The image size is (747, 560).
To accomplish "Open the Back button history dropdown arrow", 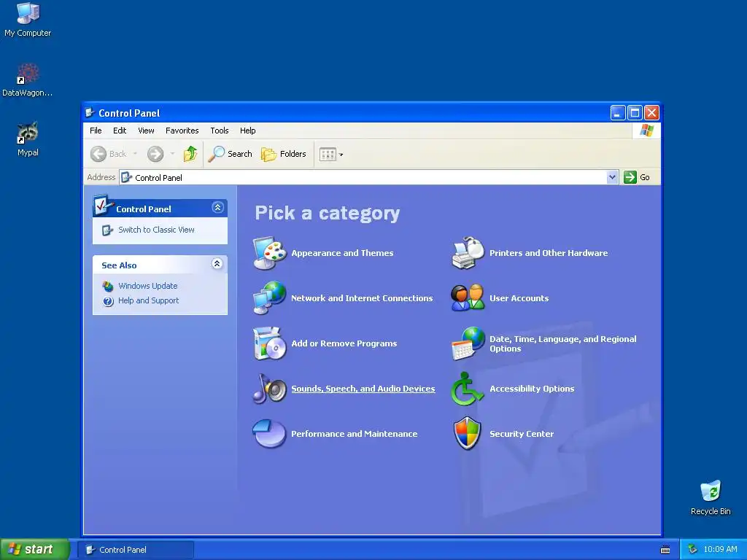I will (x=135, y=154).
